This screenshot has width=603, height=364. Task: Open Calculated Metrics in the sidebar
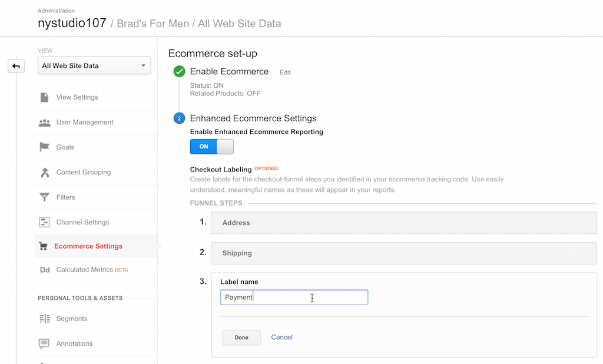[x=84, y=270]
